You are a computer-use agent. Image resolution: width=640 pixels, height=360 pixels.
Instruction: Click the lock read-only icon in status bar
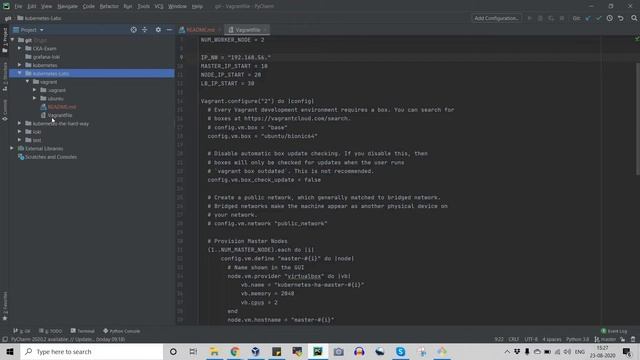[622, 339]
